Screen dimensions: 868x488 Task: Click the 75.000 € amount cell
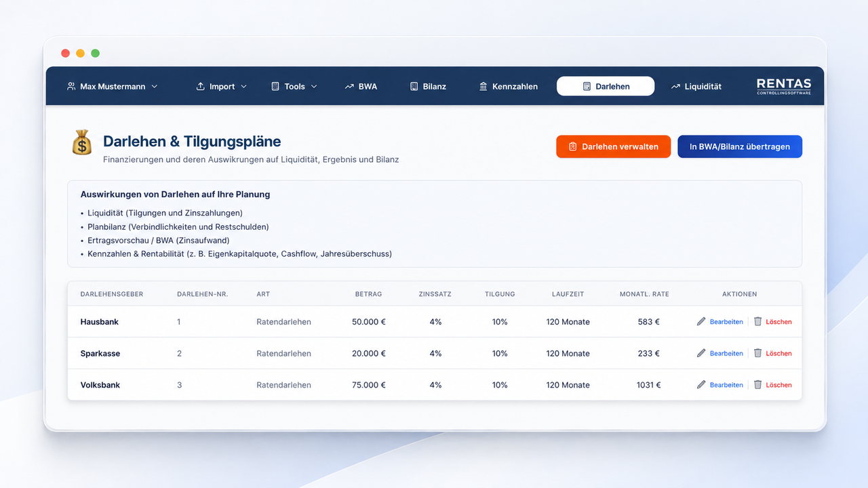click(368, 385)
